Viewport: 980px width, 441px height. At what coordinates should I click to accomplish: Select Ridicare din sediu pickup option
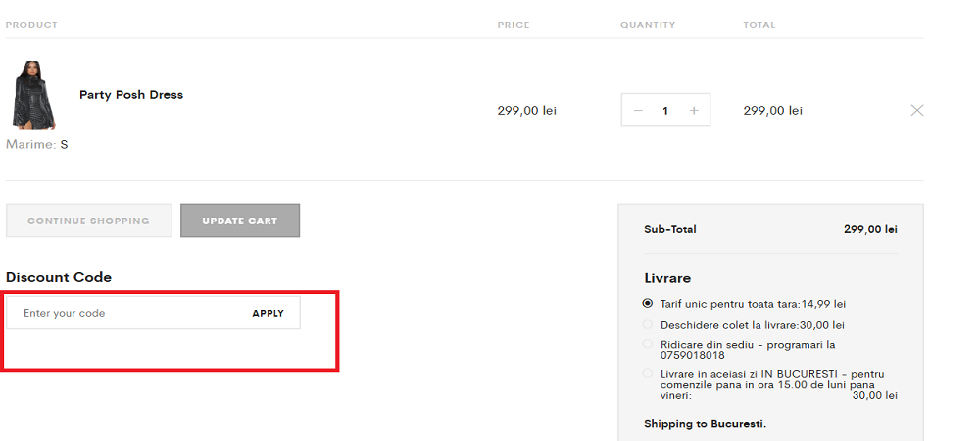coord(648,344)
